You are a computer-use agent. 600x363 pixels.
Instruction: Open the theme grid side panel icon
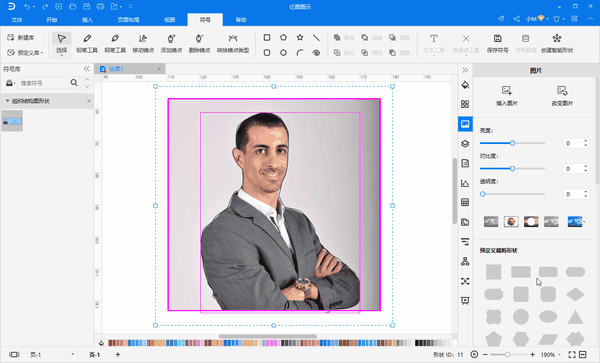pyautogui.click(x=465, y=104)
